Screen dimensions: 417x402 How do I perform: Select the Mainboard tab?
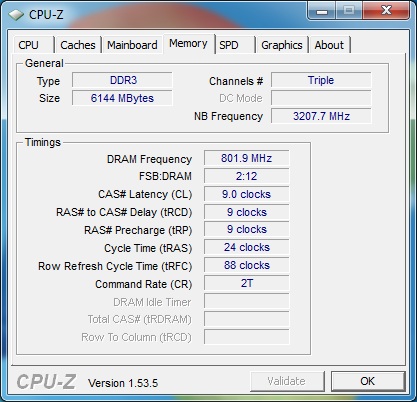[x=132, y=45]
